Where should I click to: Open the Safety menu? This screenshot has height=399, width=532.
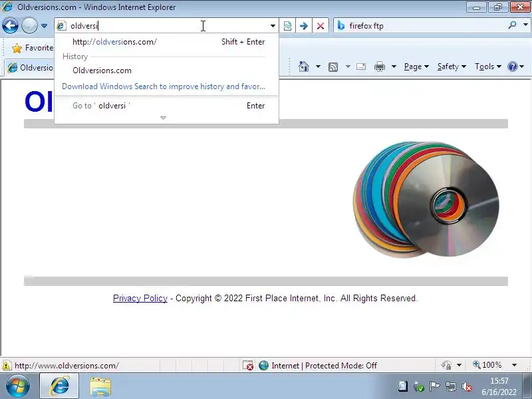point(452,66)
